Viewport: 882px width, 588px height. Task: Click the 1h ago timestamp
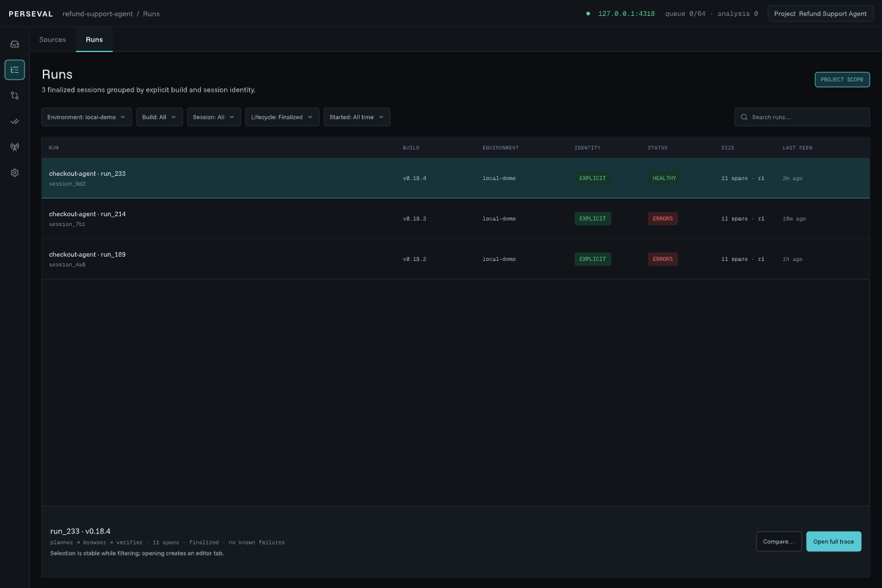click(793, 259)
